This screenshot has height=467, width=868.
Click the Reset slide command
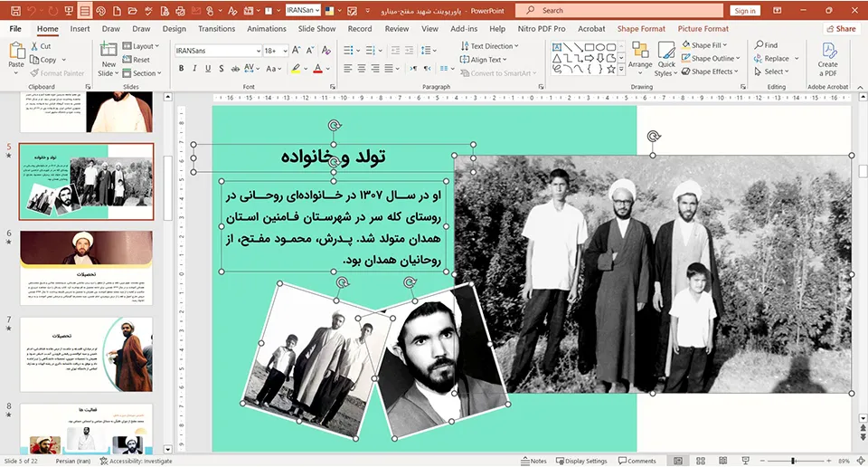click(137, 59)
